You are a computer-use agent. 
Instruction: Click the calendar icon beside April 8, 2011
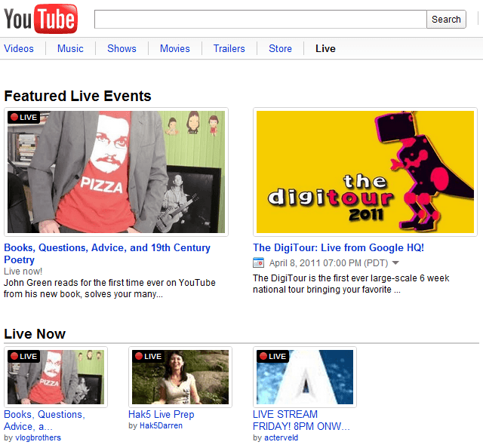[258, 263]
